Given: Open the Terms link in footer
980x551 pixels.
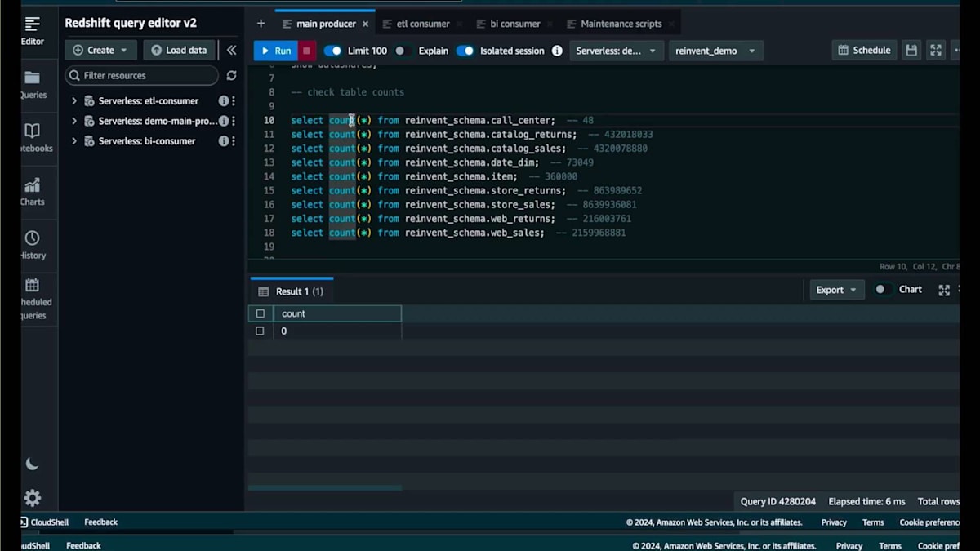Looking at the screenshot, I should 873,522.
